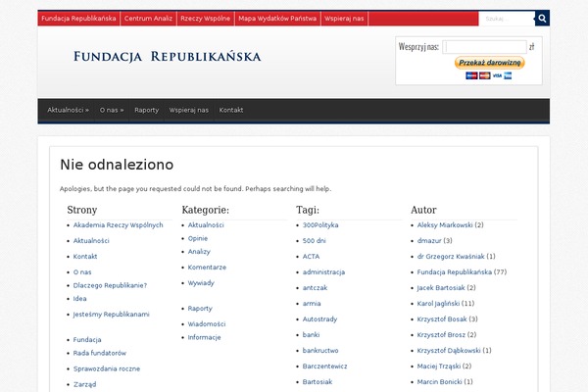Open O nas under Strony
The height and width of the screenshot is (392, 588).
[82, 272]
